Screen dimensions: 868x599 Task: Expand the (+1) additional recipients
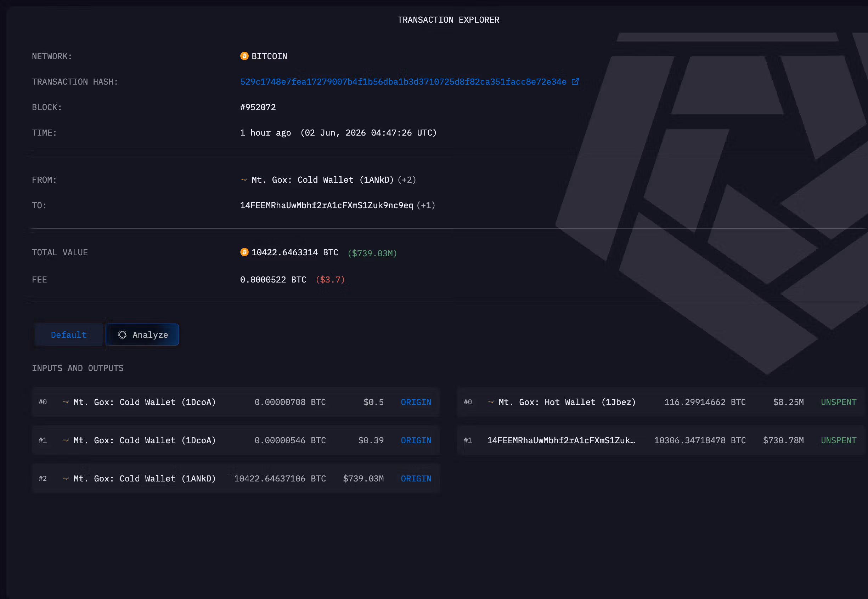point(426,205)
